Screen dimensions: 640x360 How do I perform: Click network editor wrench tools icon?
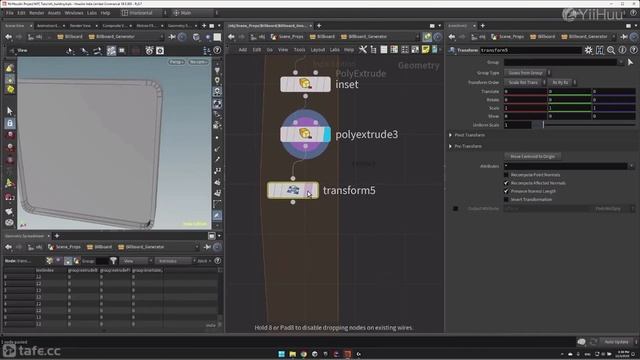(x=362, y=50)
